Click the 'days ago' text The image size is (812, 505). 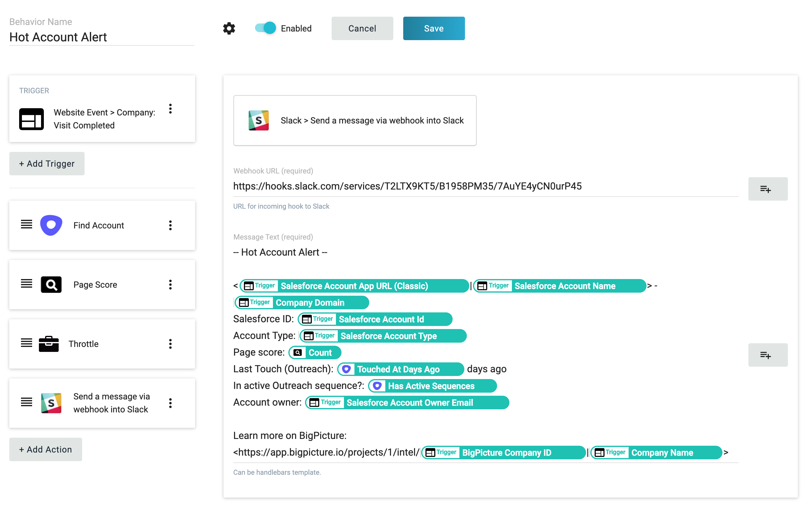click(487, 369)
